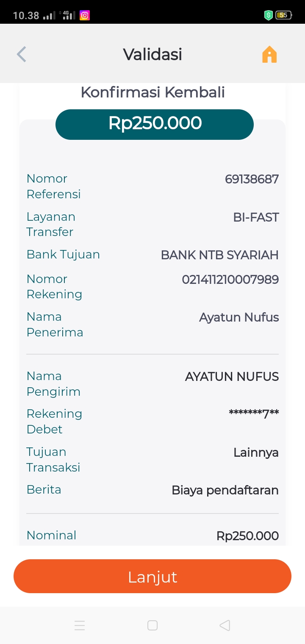Tap the Konfirmasi Kembali heading
The height and width of the screenshot is (644, 305).
pyautogui.click(x=152, y=92)
